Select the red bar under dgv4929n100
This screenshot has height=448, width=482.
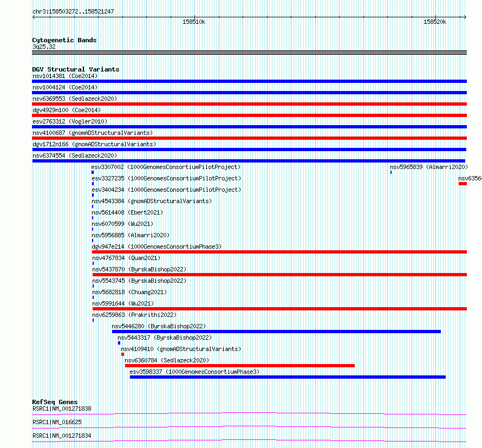[249, 115]
